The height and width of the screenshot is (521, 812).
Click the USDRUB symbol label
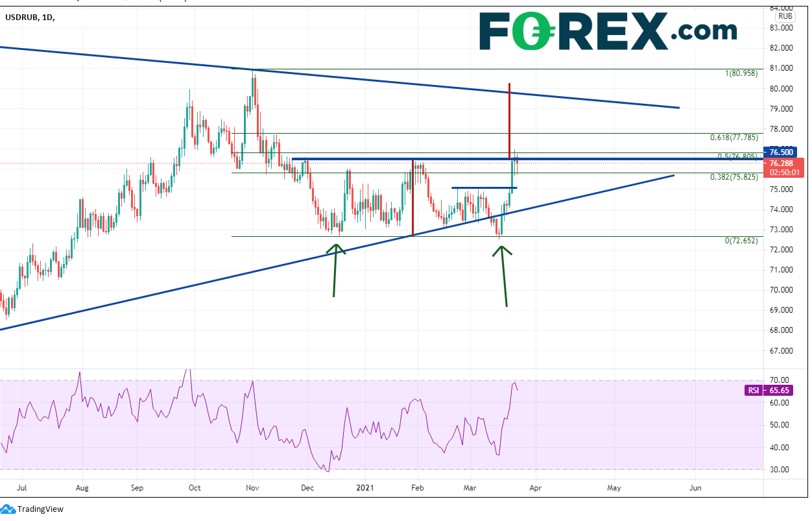[21, 18]
